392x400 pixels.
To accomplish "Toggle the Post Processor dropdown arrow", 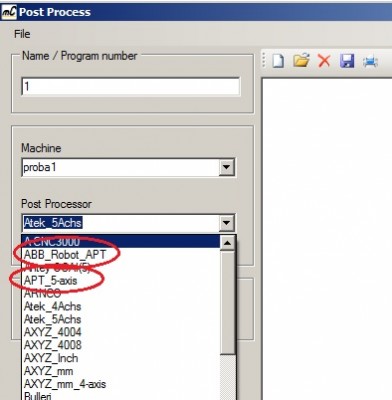I will [x=226, y=223].
